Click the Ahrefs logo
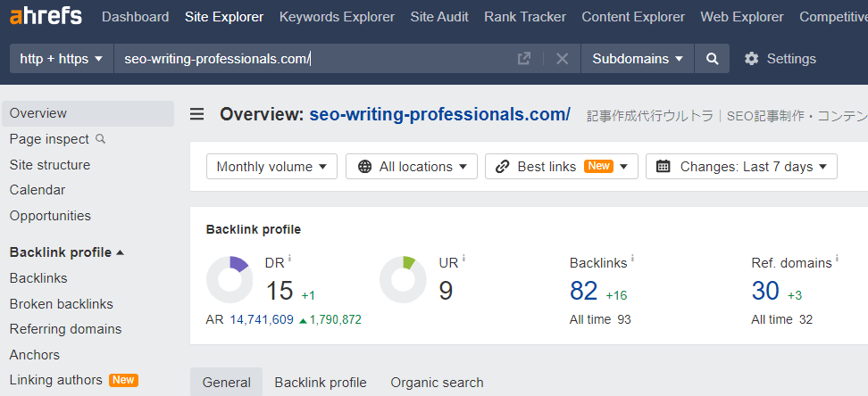The height and width of the screenshot is (396, 868). click(x=46, y=16)
